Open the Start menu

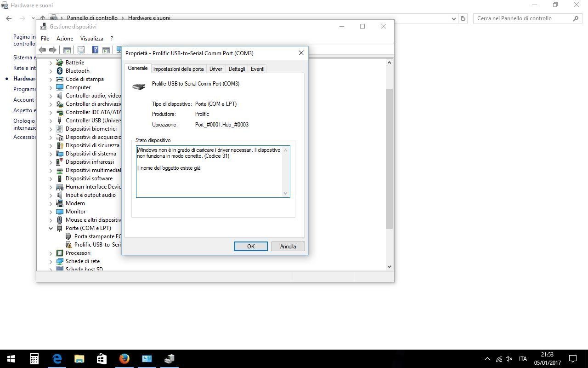[11, 359]
